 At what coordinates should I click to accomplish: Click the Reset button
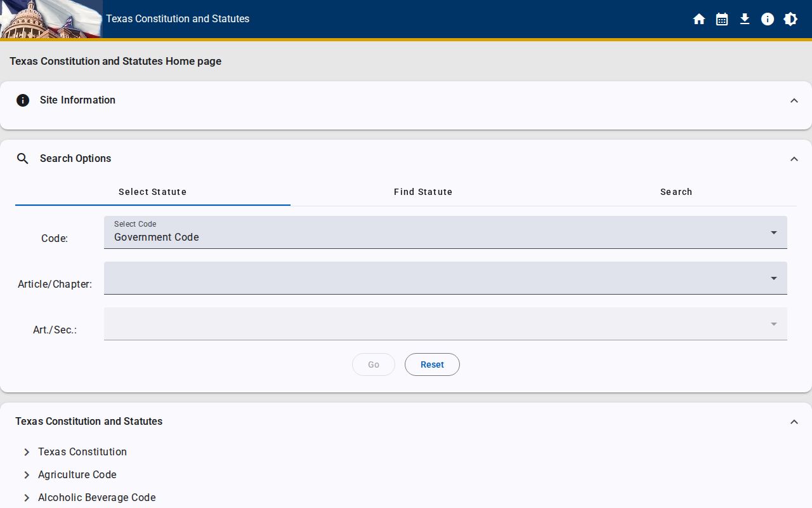pyautogui.click(x=432, y=364)
